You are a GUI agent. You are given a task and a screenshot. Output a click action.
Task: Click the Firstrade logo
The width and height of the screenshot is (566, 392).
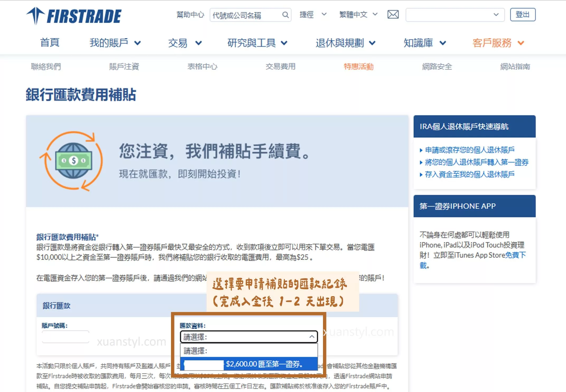click(x=74, y=16)
